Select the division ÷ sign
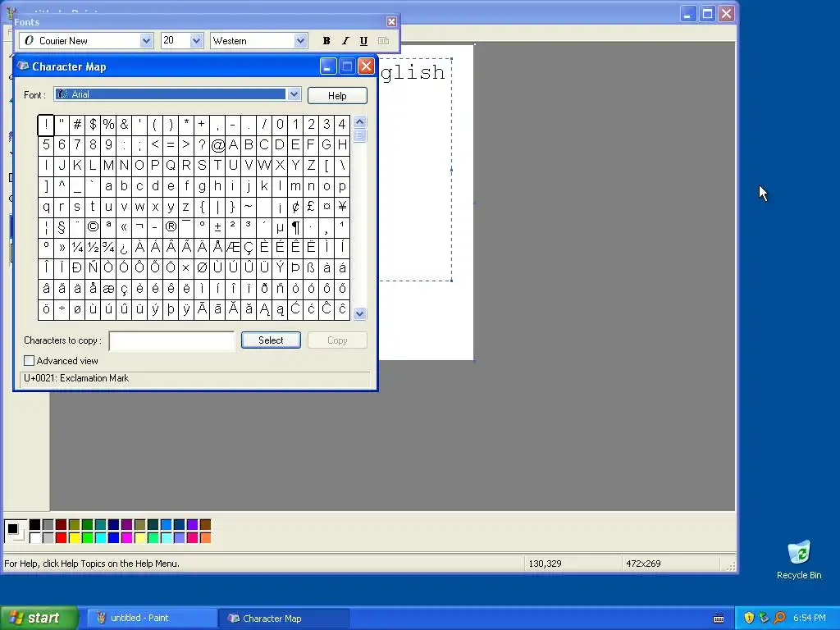Screen dimensions: 840x630 pos(62,309)
